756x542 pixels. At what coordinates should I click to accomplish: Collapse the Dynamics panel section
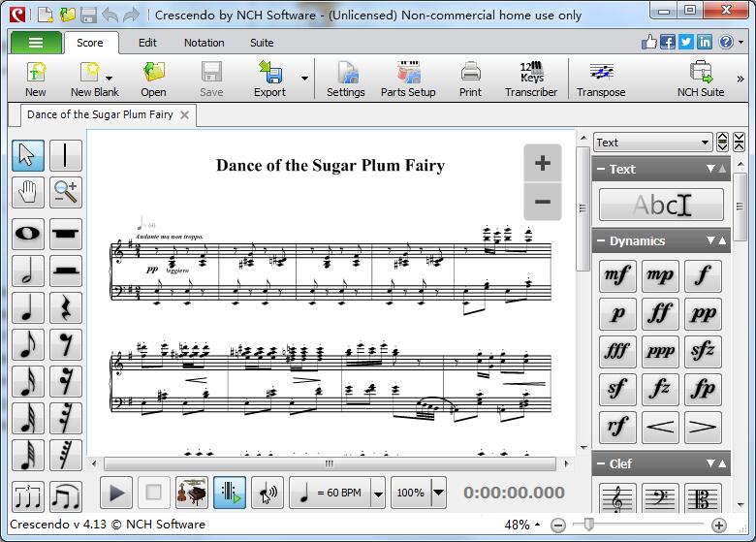[x=601, y=241]
